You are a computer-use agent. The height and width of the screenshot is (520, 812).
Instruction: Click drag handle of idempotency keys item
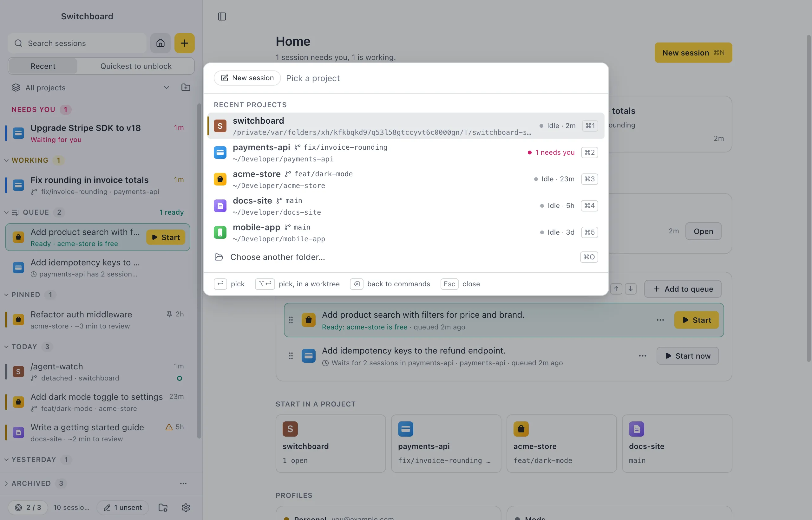coord(291,355)
